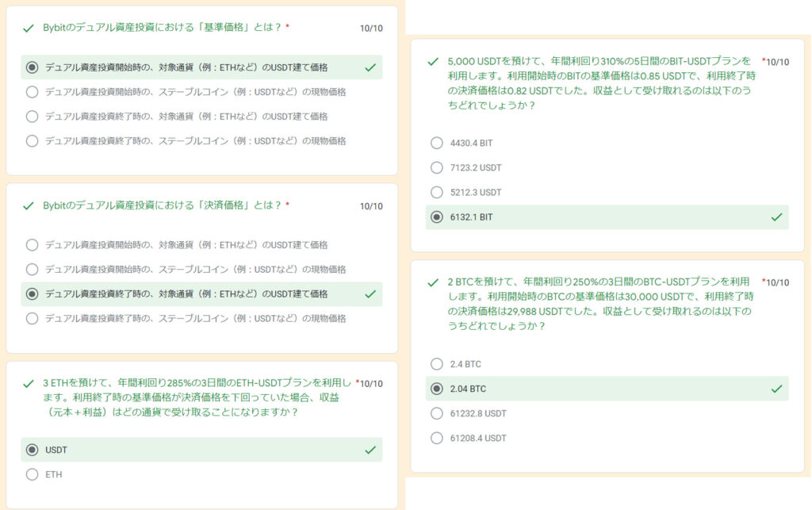Pick the 7123.2 USDT radio option
The width and height of the screenshot is (812, 510).
tap(437, 168)
